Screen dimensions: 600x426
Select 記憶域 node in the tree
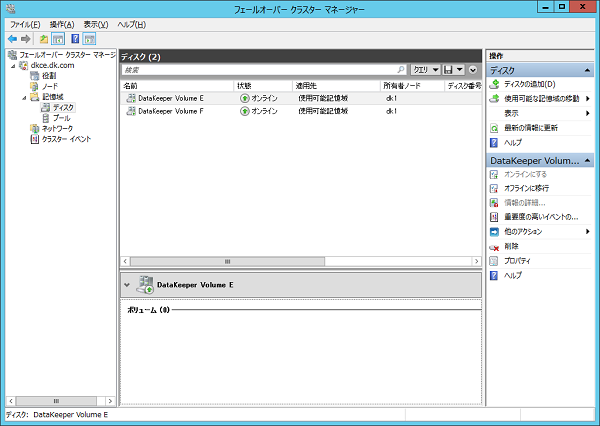click(53, 97)
